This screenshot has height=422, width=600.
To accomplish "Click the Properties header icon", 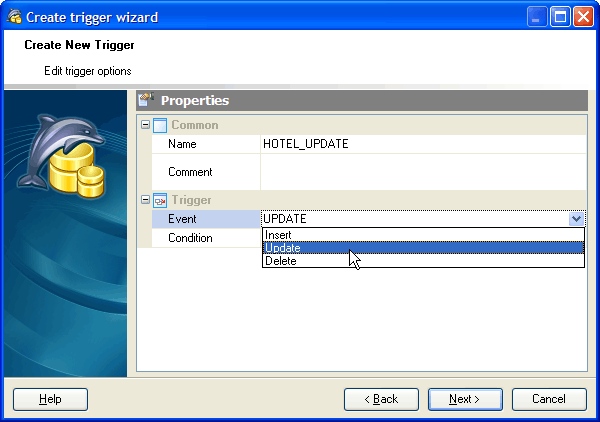I will point(147,100).
